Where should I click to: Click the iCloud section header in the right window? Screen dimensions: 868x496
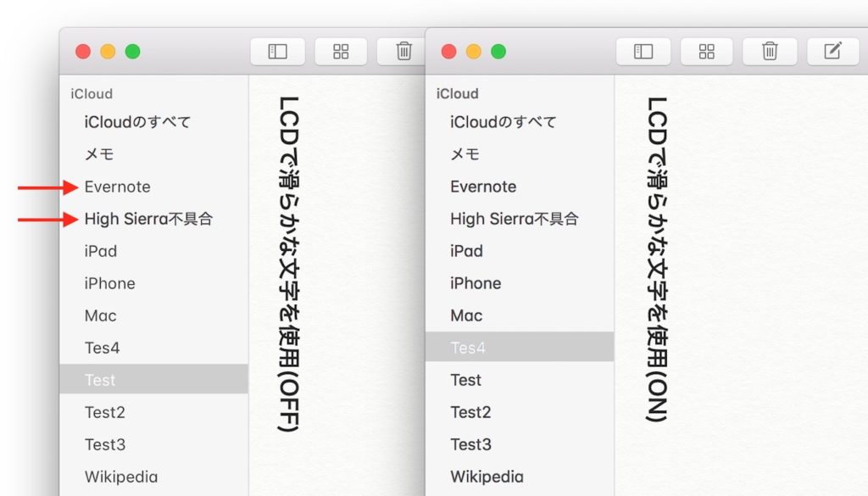pos(457,94)
